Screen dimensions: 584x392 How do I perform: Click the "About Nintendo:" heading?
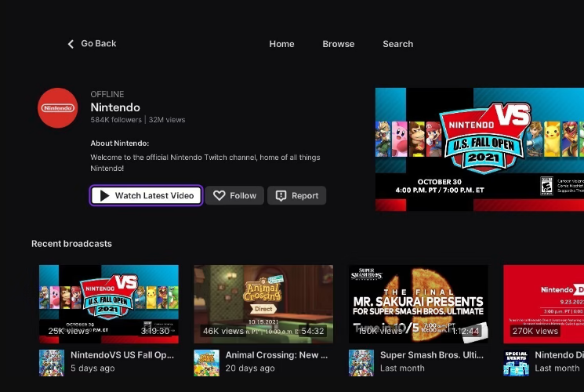[120, 143]
